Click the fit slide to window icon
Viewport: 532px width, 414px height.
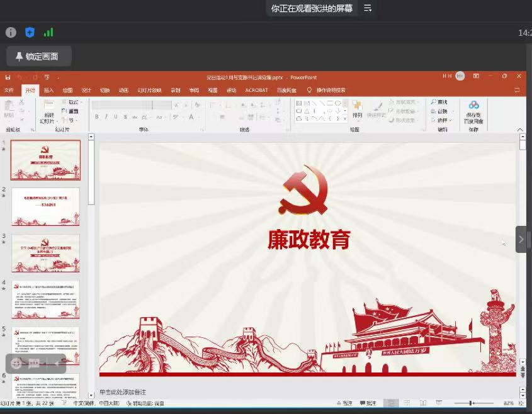point(521,403)
